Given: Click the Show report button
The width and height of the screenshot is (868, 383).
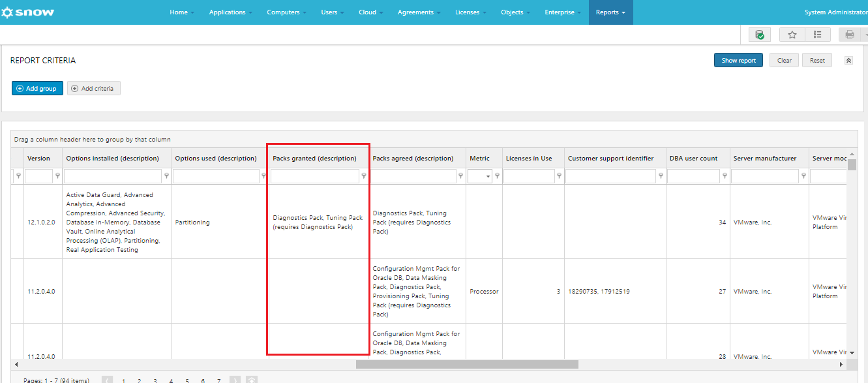Looking at the screenshot, I should [738, 60].
